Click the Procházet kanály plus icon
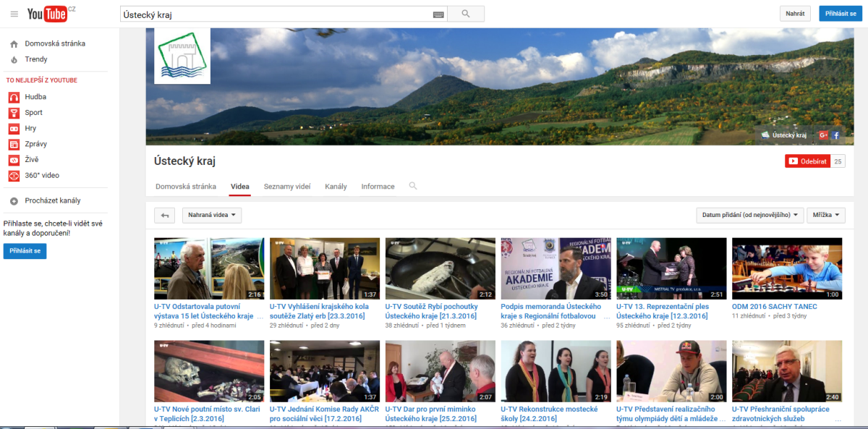 [x=14, y=201]
